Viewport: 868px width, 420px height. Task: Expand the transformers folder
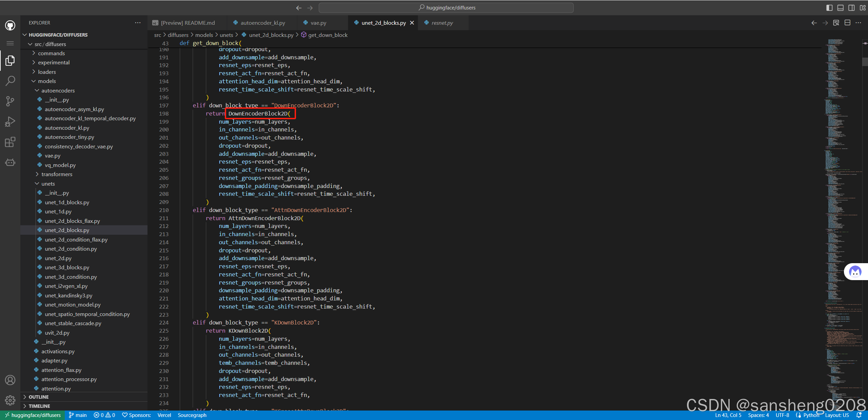(57, 174)
